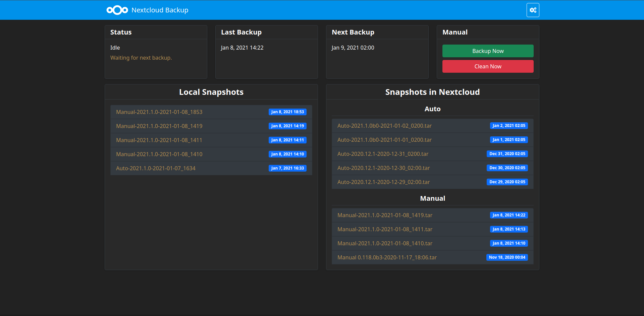
Task: Click the Jan 8, 2021 14:22 blue badge
Action: point(509,215)
